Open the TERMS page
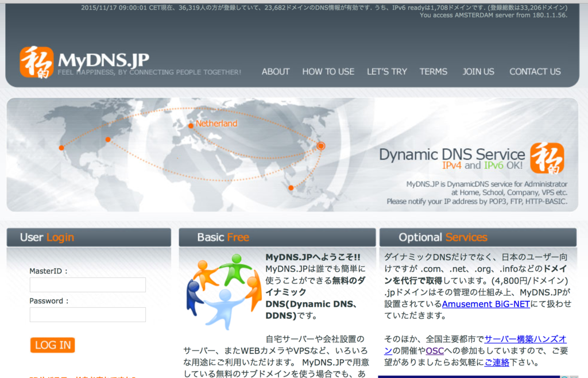 pyautogui.click(x=433, y=72)
